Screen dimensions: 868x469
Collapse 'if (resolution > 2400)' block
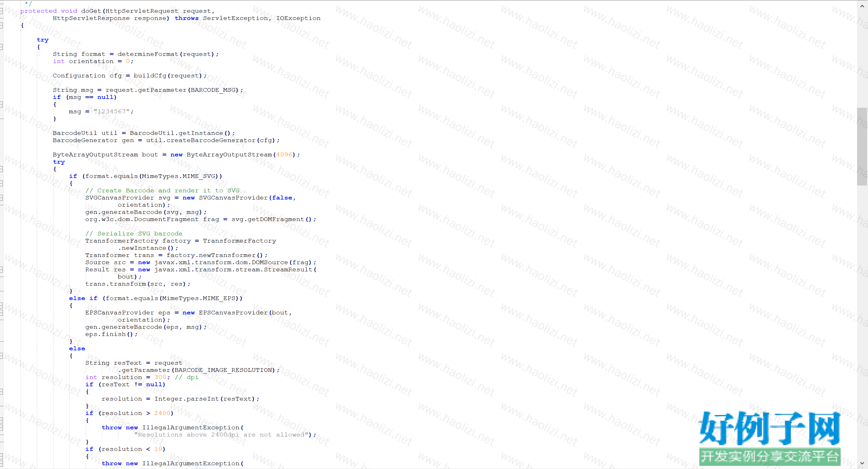click(2, 421)
